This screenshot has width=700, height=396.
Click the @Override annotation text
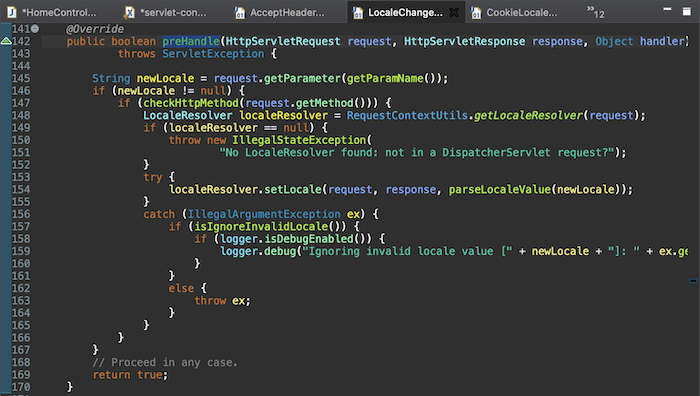point(95,29)
